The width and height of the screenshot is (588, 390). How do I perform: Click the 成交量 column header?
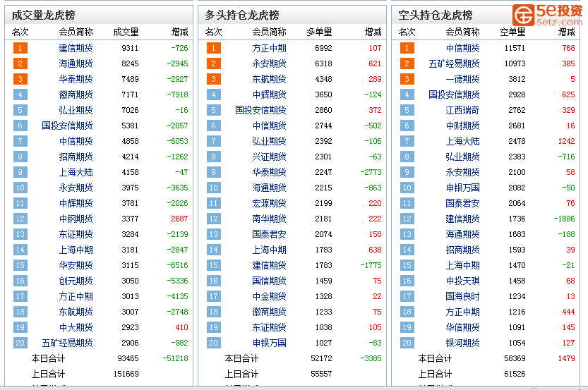click(126, 32)
